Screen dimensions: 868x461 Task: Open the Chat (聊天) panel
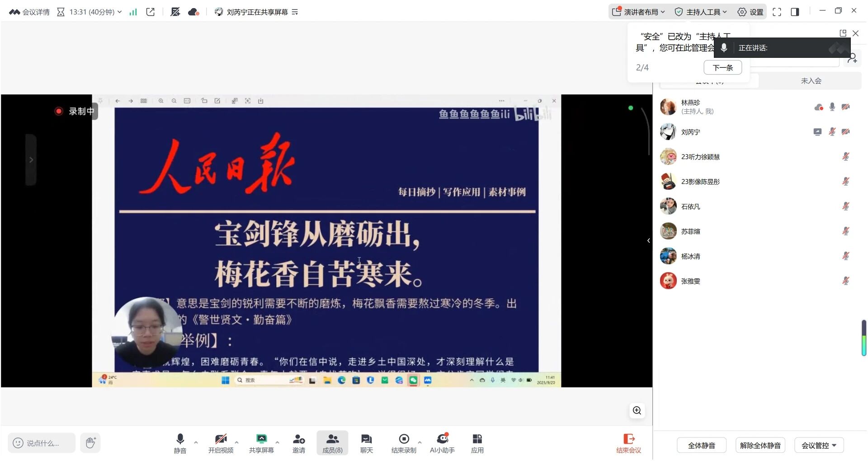(x=366, y=442)
